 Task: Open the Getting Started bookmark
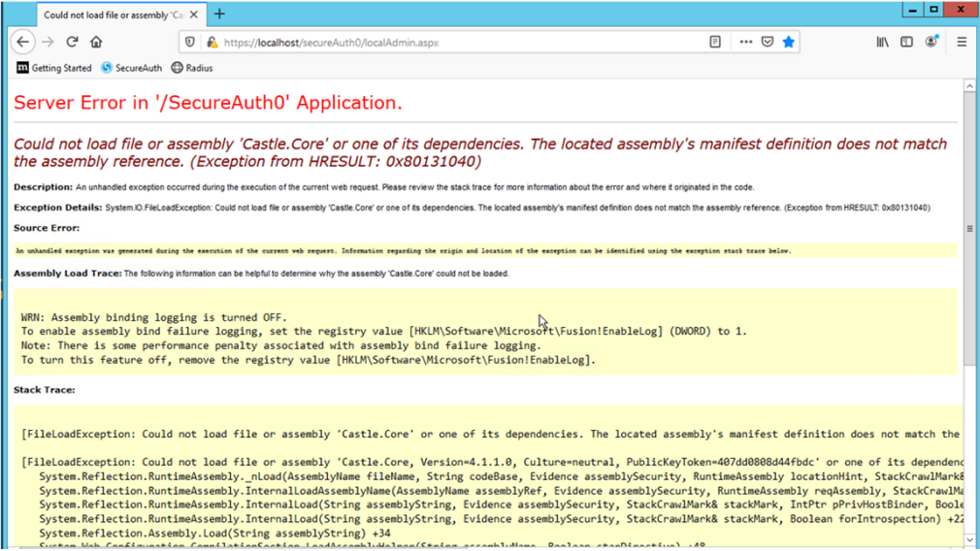click(x=54, y=68)
